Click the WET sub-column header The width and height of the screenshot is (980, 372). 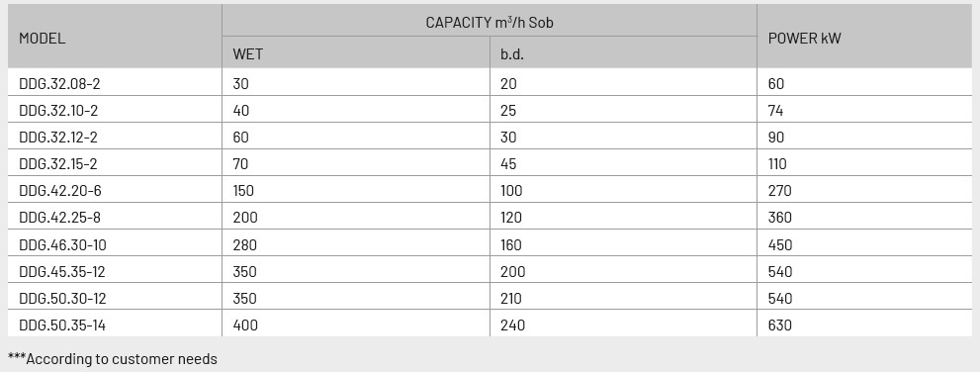247,54
